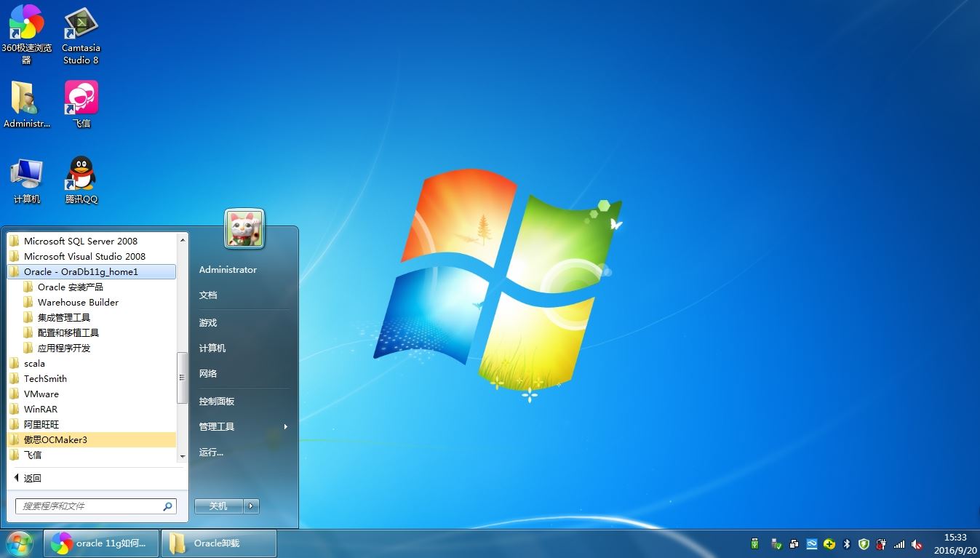Open the network signal bars tray icon
Screen dimensions: 980x558
[x=899, y=543]
